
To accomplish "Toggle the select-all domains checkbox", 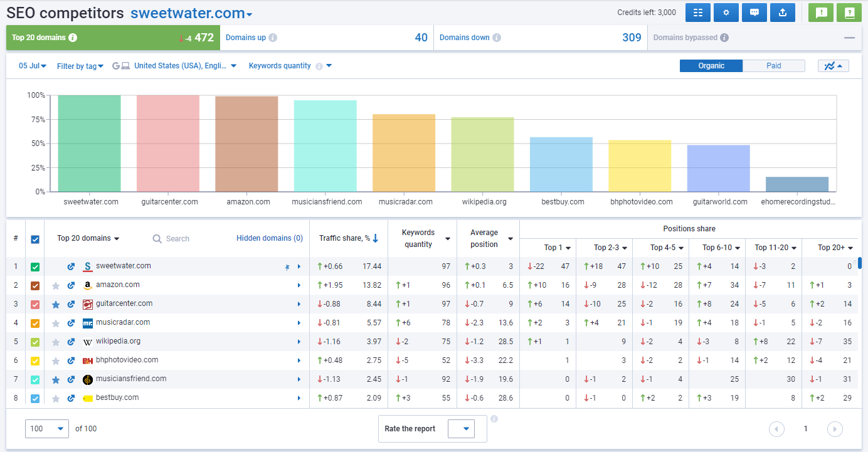I will click(x=35, y=239).
